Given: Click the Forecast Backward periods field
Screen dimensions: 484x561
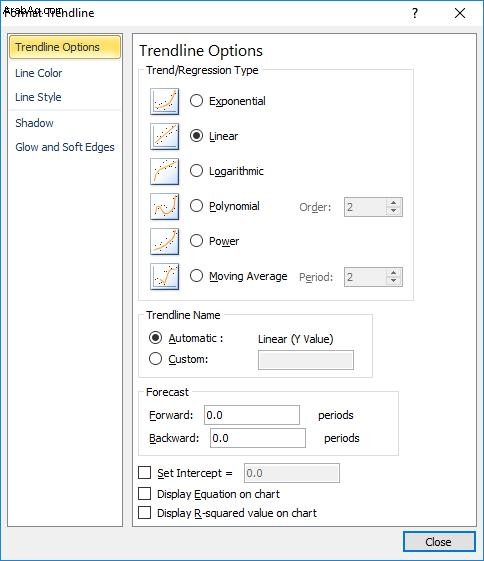Looking at the screenshot, I should 258,438.
